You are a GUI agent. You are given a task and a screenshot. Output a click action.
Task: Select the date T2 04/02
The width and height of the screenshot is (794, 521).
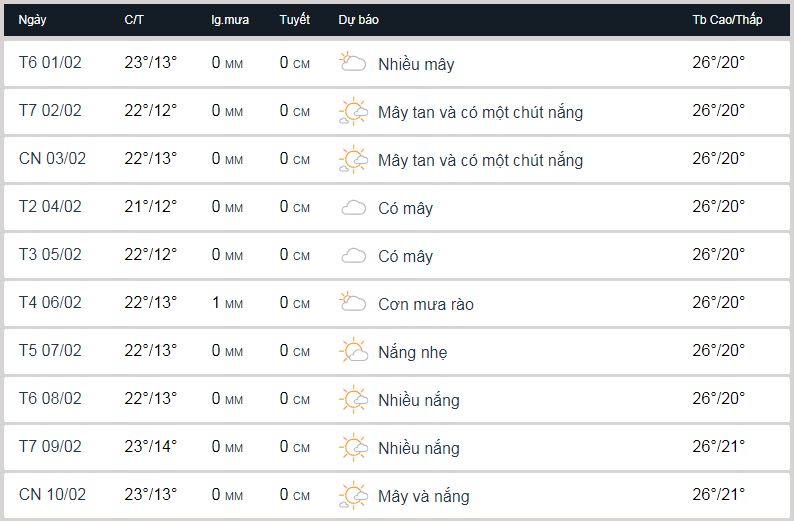(50, 207)
